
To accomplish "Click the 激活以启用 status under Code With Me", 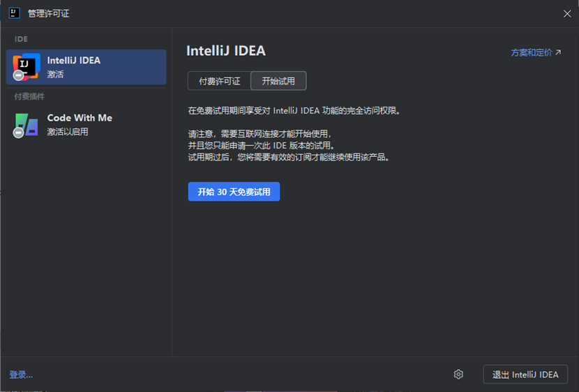I will pyautogui.click(x=68, y=132).
